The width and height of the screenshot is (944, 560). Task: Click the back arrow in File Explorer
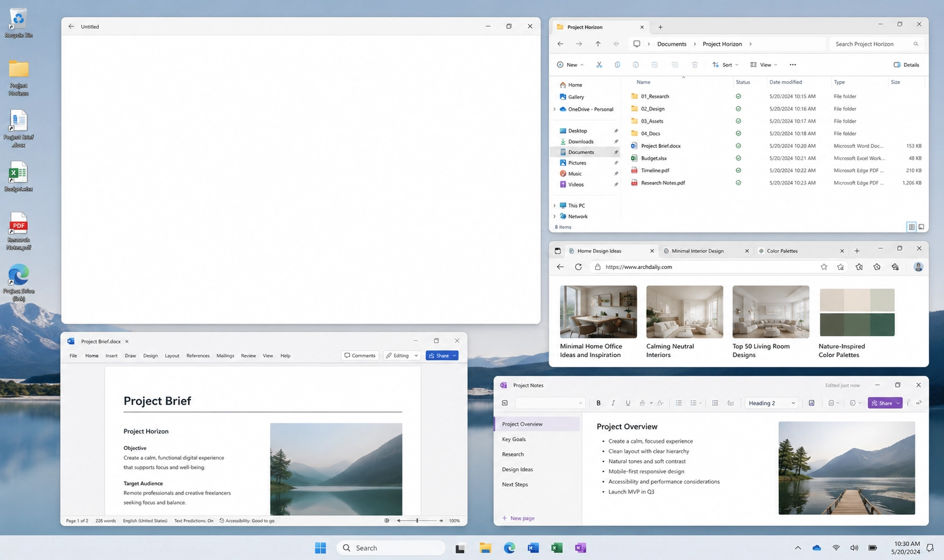click(560, 44)
